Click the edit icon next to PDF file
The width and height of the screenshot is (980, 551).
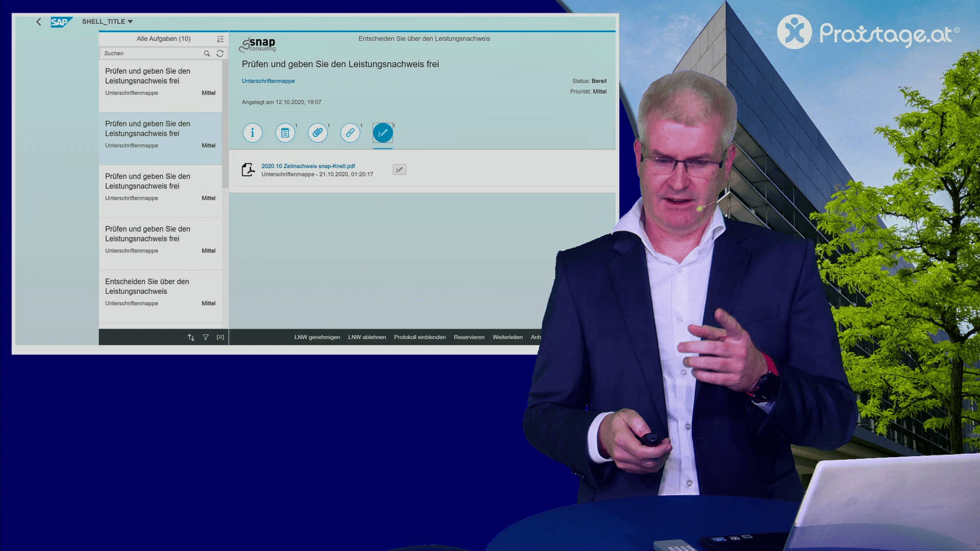[x=399, y=169]
